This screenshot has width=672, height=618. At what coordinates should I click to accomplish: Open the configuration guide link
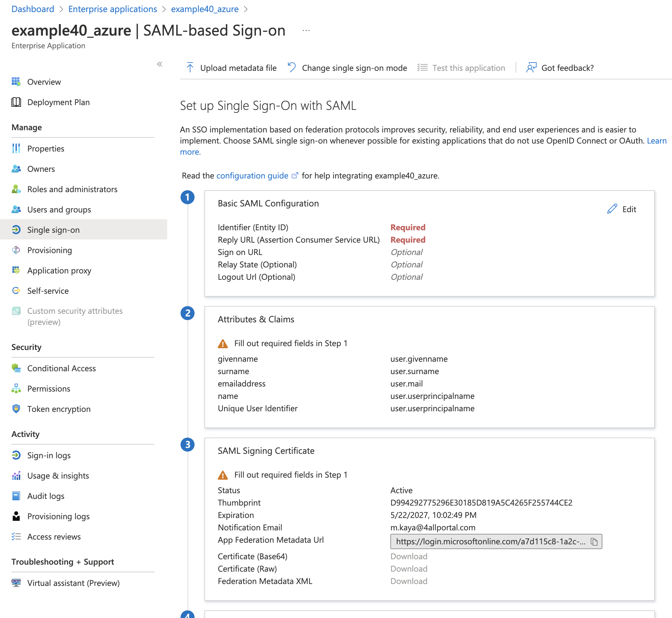pos(253,176)
